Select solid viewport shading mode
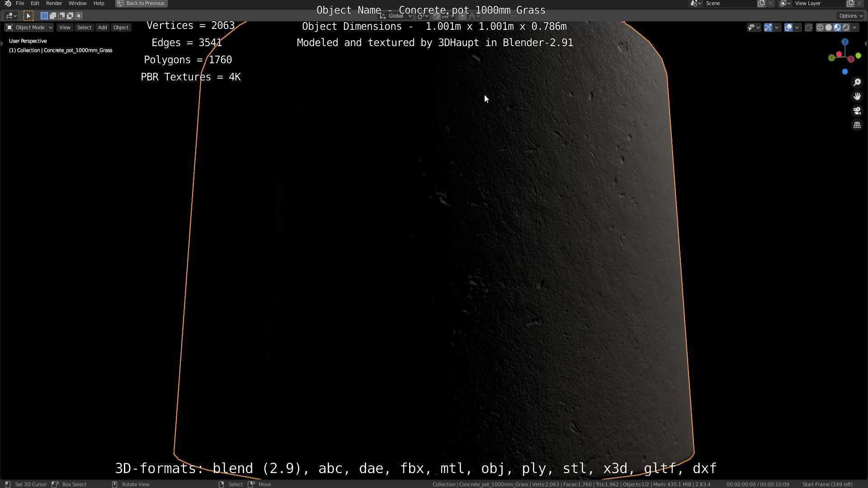This screenshot has width=868, height=488. [828, 28]
